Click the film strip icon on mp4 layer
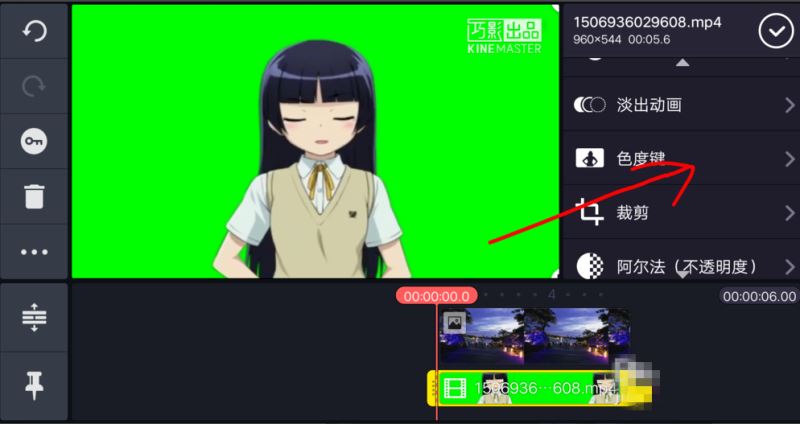Screen dimensions: 800x424 click(x=455, y=388)
